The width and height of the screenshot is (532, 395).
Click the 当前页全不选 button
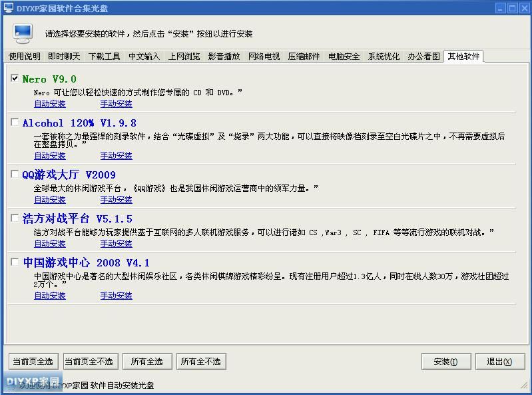pos(91,362)
